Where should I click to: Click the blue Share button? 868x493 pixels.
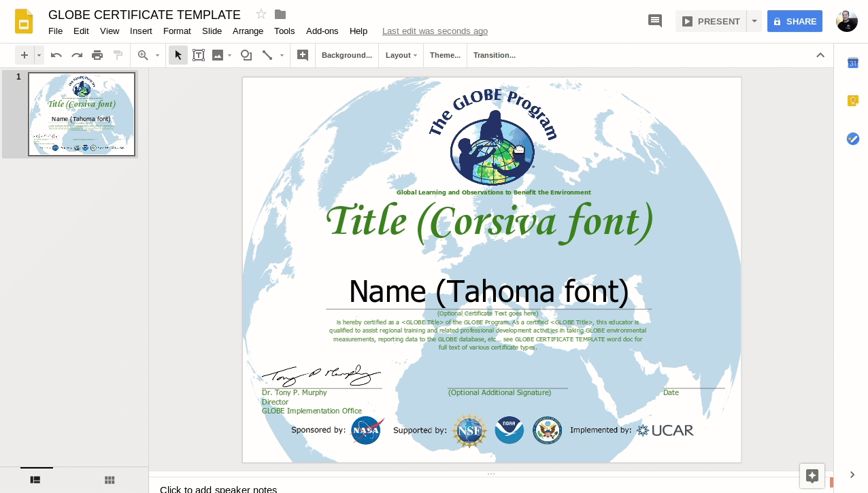click(x=795, y=21)
